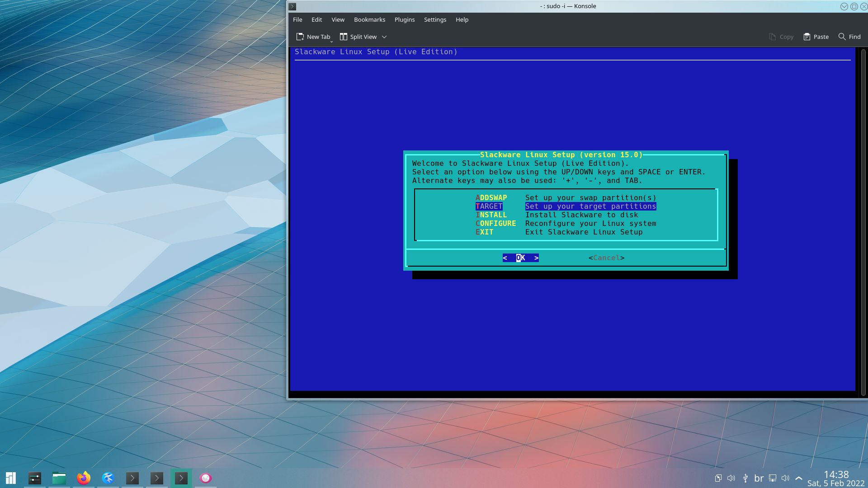868x488 pixels.
Task: Click the USB devices tray icon
Action: tap(745, 478)
